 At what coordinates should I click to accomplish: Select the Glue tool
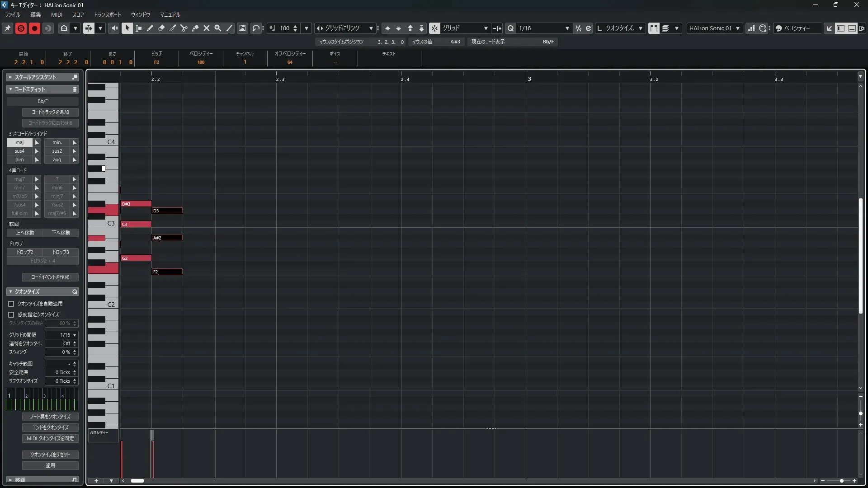coord(195,28)
